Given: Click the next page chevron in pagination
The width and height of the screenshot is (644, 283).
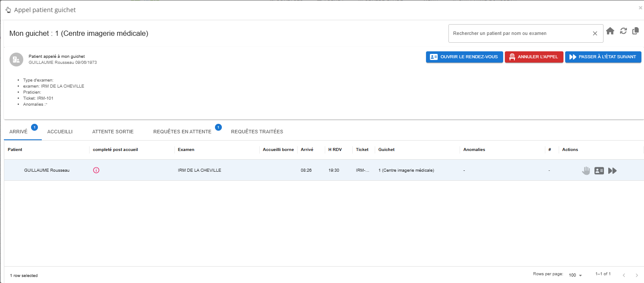Looking at the screenshot, I should pyautogui.click(x=637, y=275).
